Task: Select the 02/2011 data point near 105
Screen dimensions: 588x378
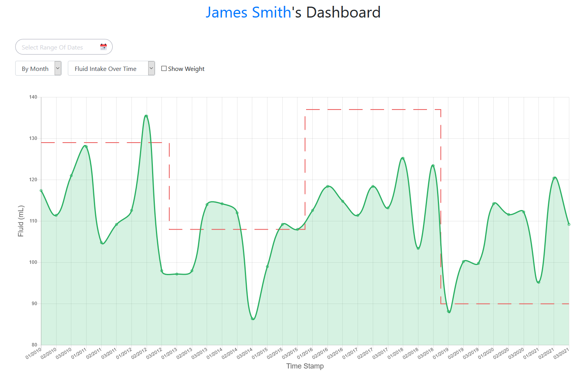Action: click(101, 242)
